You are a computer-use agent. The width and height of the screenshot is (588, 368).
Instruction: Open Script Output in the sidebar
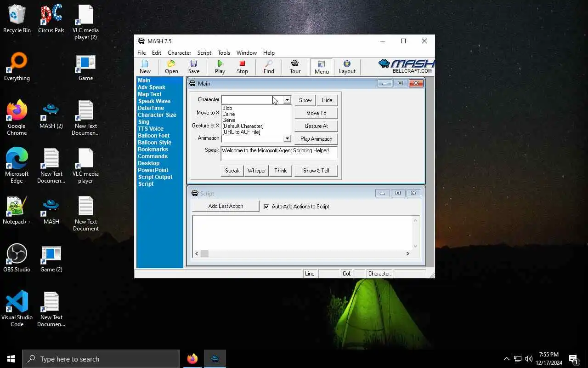[x=155, y=177]
